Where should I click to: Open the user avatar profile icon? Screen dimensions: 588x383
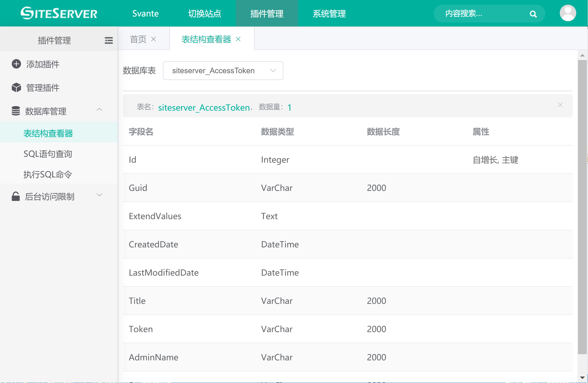coord(567,13)
